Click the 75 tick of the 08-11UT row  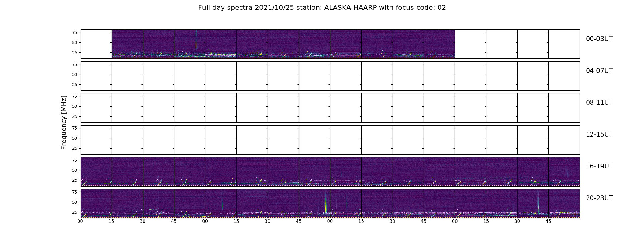point(74,96)
